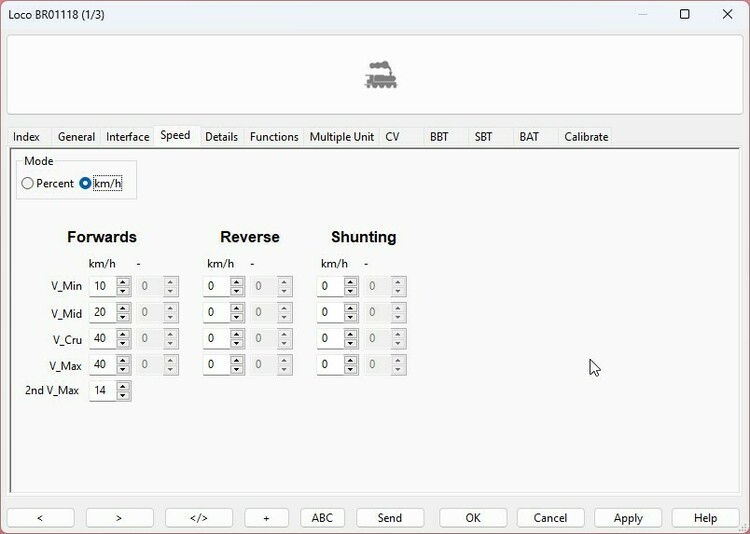Viewport: 750px width, 534px height.
Task: Click the Send button
Action: 390,518
